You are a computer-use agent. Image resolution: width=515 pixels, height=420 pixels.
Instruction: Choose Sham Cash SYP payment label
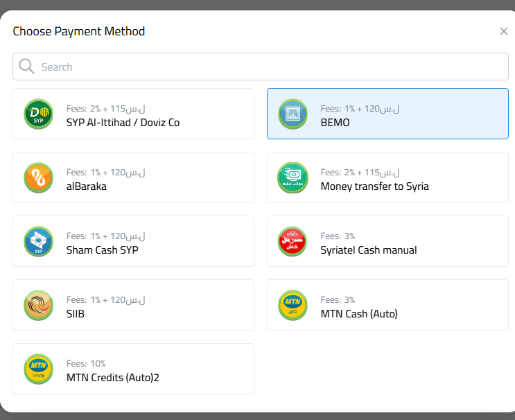(102, 250)
